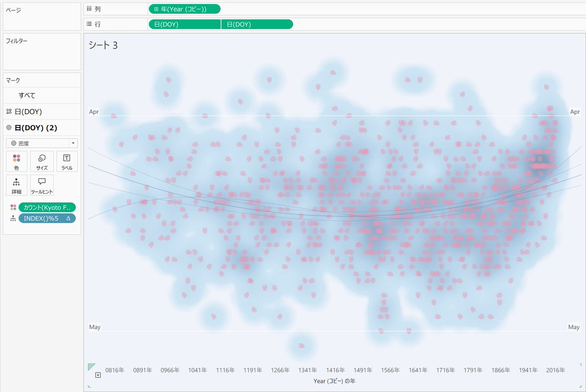Select the 年(Year (コピー)) pill on columns
586x392 pixels.
click(x=185, y=9)
